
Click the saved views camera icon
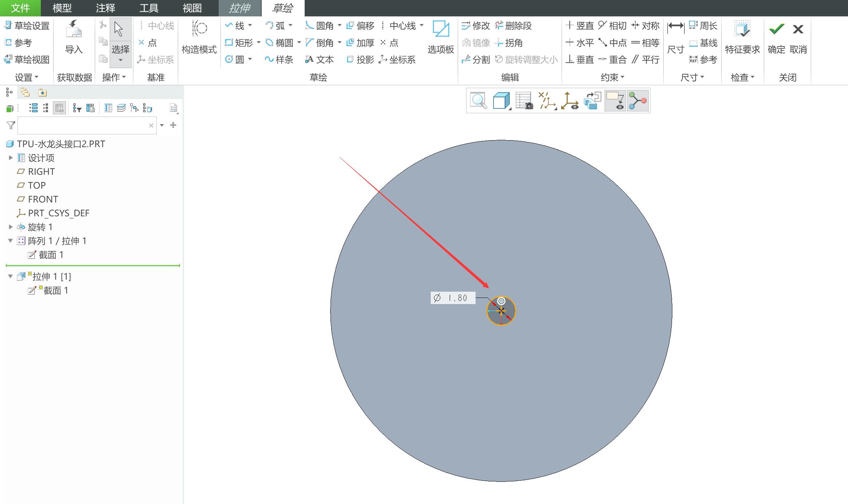pyautogui.click(x=524, y=101)
